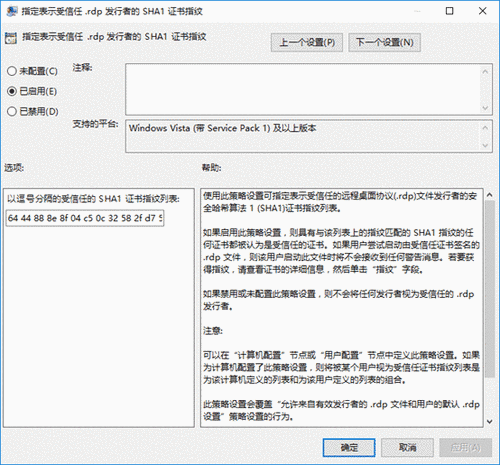The height and width of the screenshot is (465, 500).
Task: Select the 未配置(C) radio button
Action: point(12,71)
